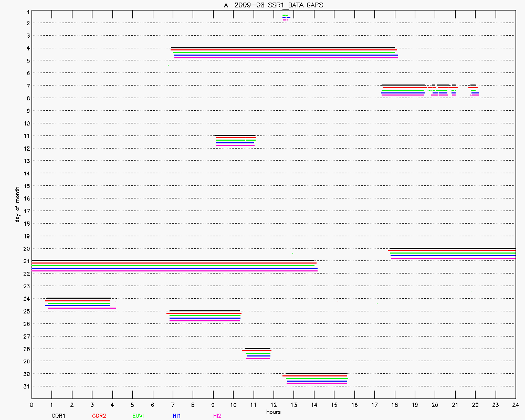
Task: Click the data gap bars on day 11
Action: [x=235, y=140]
